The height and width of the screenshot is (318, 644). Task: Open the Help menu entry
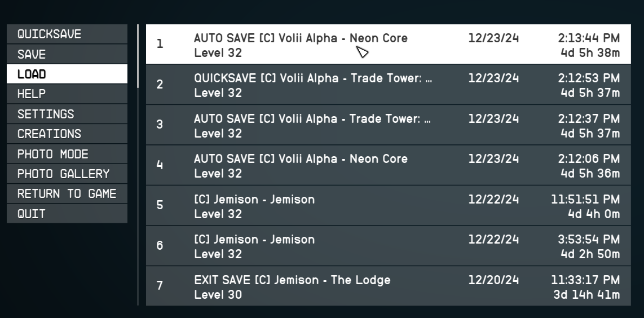tap(67, 94)
